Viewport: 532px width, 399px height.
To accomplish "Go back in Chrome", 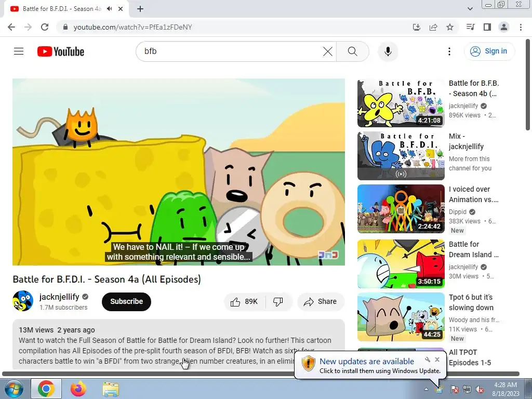I will tap(11, 27).
